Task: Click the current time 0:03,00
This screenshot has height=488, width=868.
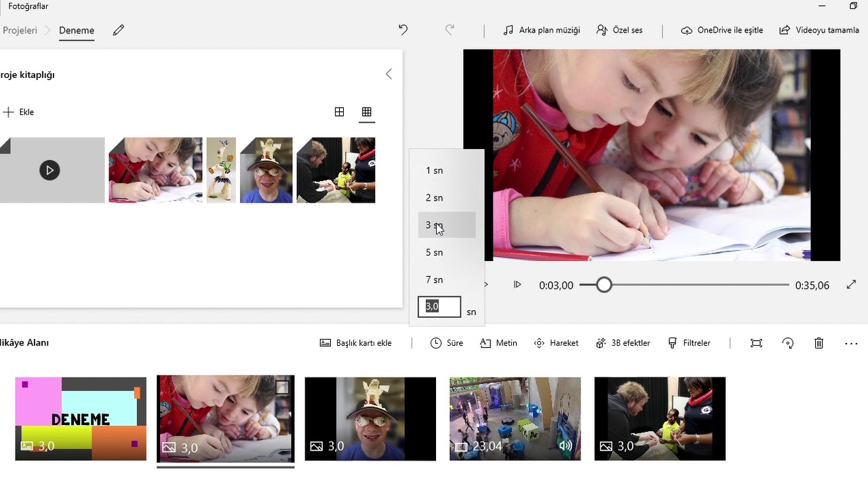Action: click(x=556, y=285)
